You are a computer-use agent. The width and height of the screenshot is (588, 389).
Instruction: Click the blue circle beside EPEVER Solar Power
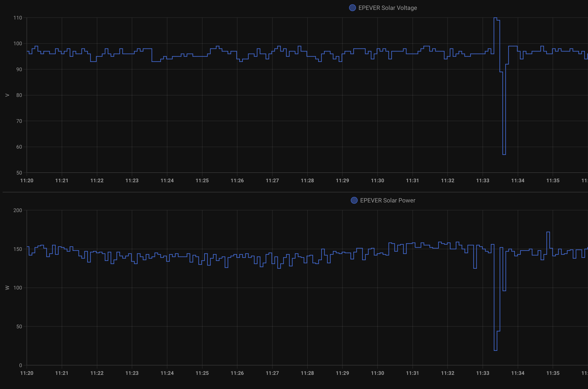point(354,200)
